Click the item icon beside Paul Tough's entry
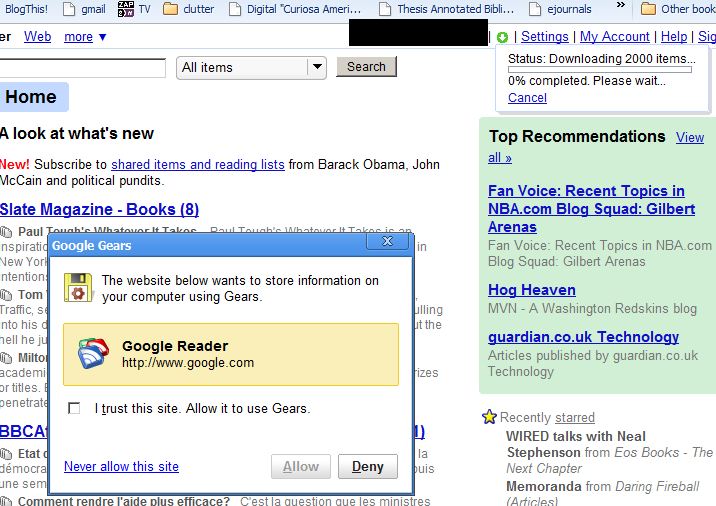 pyautogui.click(x=6, y=232)
